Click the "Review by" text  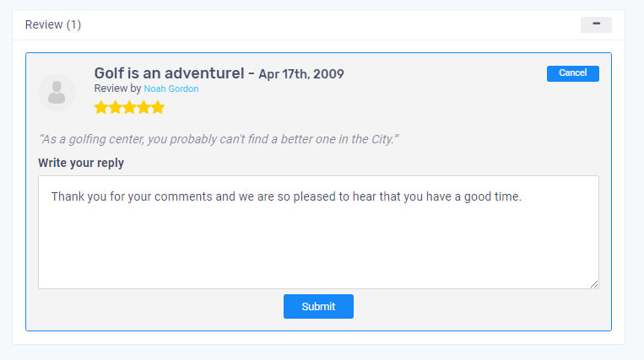coord(118,89)
